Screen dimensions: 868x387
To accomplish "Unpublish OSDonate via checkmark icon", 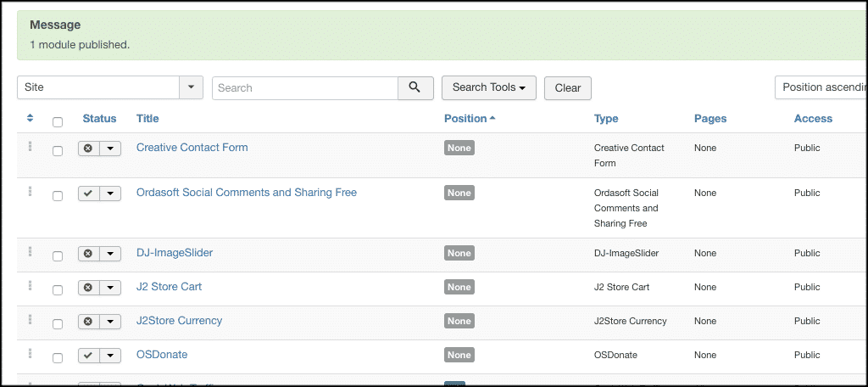I will pos(88,355).
